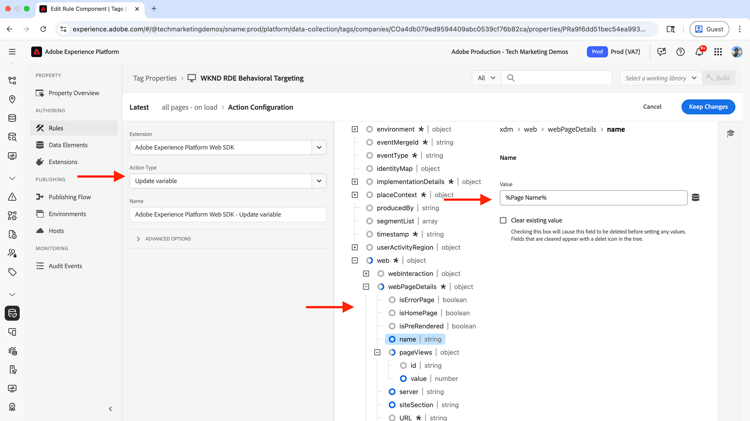Click the Value input field

593,198
